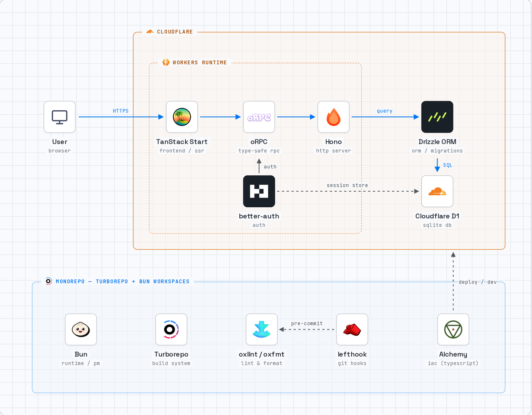Click the SQL edge label
Screen dimensions: 532x415
tap(448, 165)
